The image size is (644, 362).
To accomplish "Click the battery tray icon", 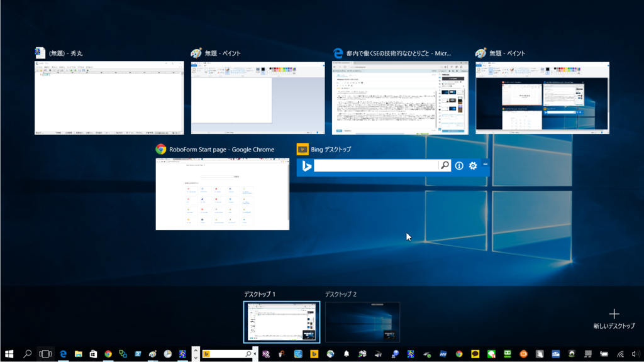I will tap(604, 354).
